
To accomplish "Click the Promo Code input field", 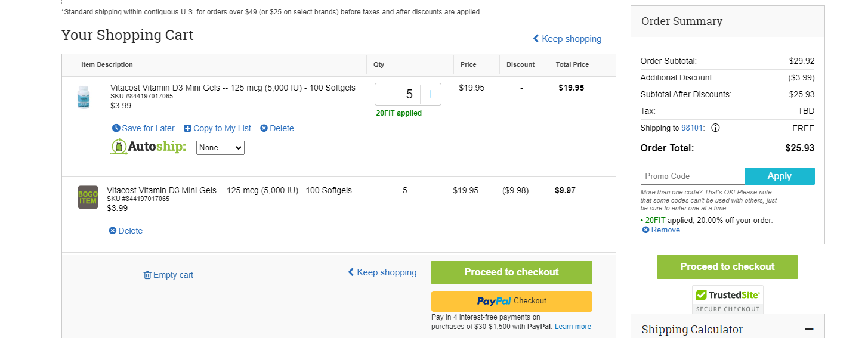I will click(x=693, y=176).
